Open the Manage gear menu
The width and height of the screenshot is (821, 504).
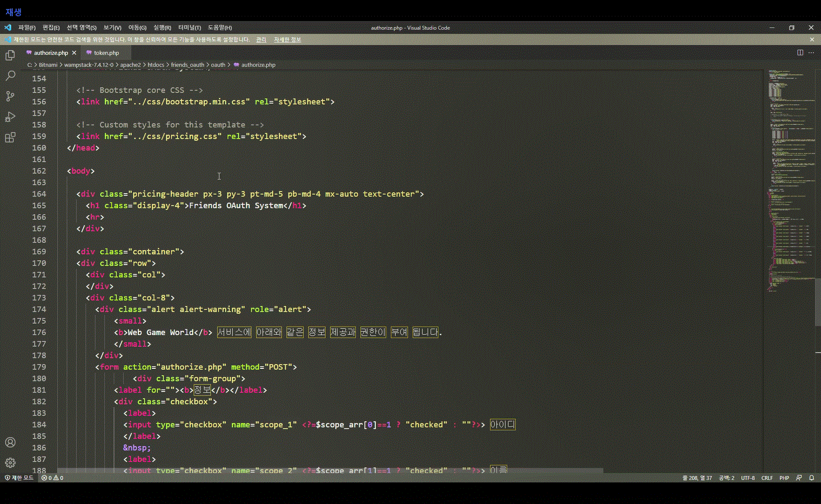tap(10, 463)
